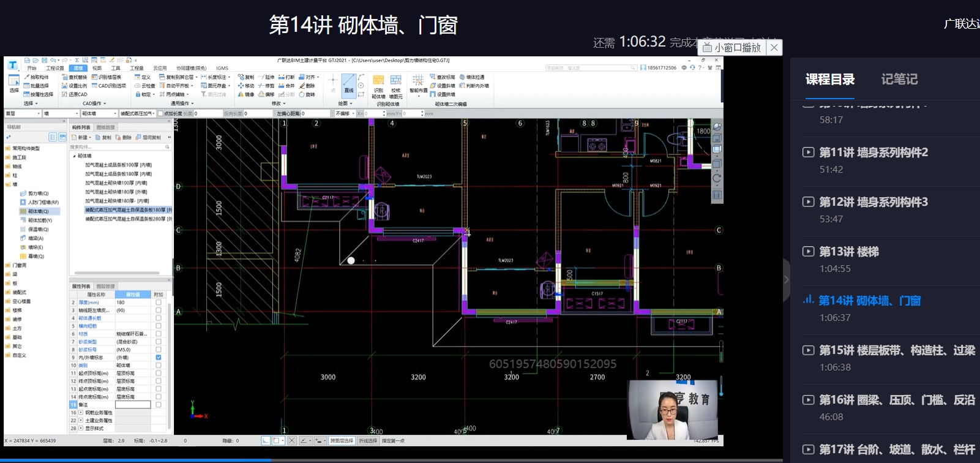Open the 视图 ribbon tab
Viewport: 980px width, 463px height.
tap(97, 68)
